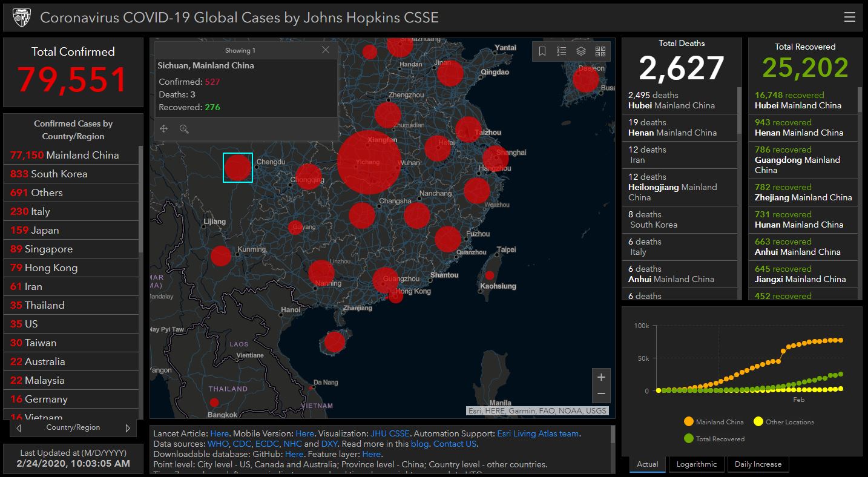
Task: Click the Total Deaths list scrollbar
Action: [x=739, y=111]
